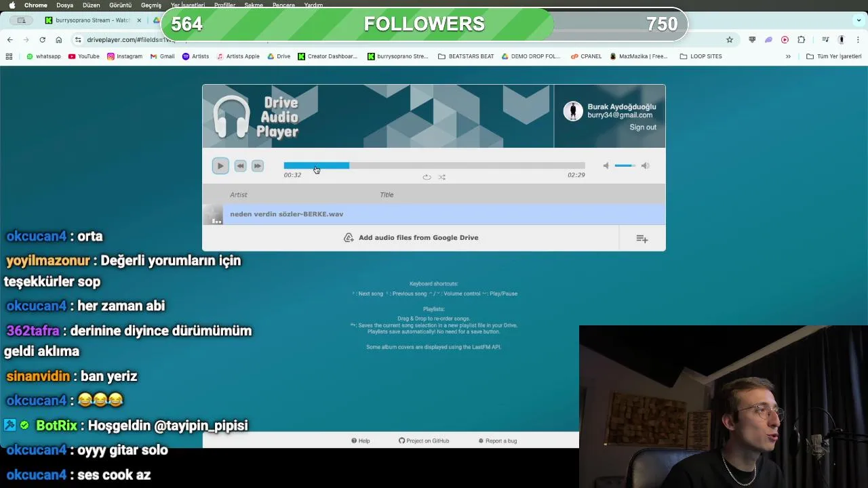The image size is (868, 488).
Task: Open the Apple menu
Action: click(x=12, y=5)
